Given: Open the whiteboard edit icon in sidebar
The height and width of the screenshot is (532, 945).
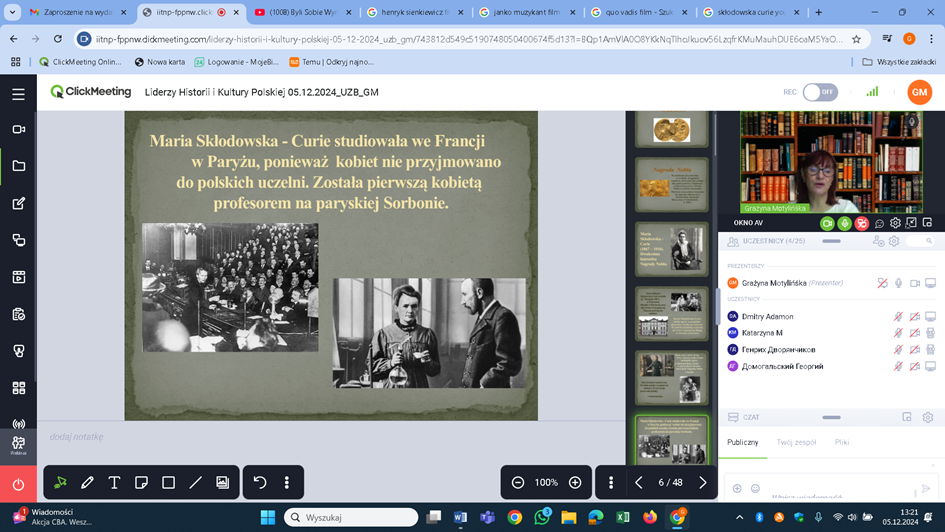Looking at the screenshot, I should [18, 203].
